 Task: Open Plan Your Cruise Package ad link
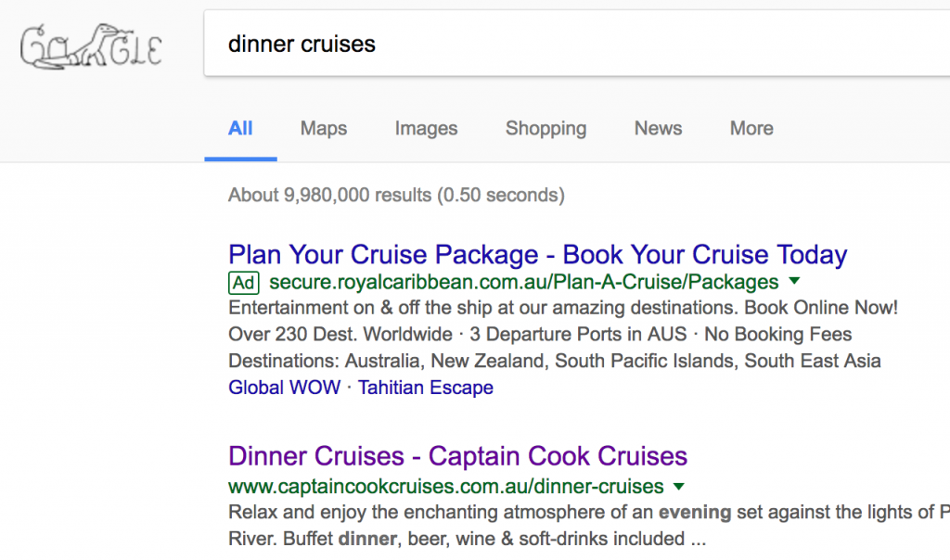click(x=537, y=255)
